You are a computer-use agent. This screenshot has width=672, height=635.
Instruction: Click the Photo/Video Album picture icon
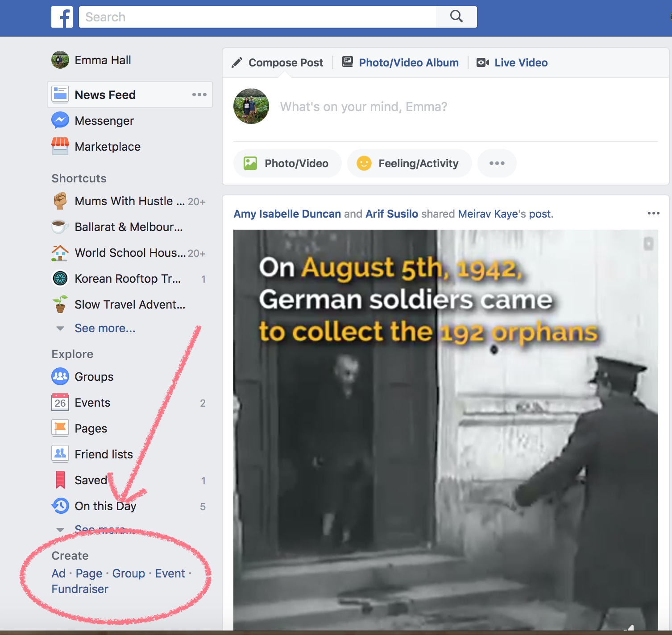(x=348, y=62)
